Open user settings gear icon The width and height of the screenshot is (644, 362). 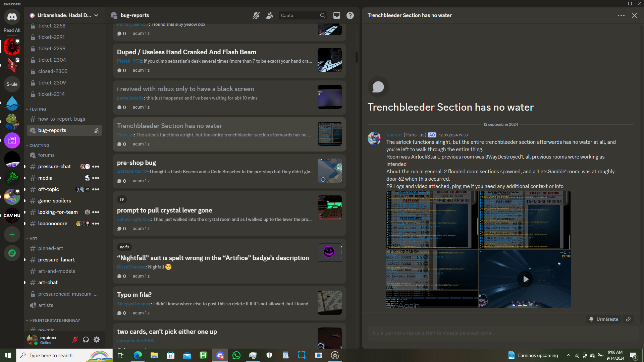[x=97, y=340]
